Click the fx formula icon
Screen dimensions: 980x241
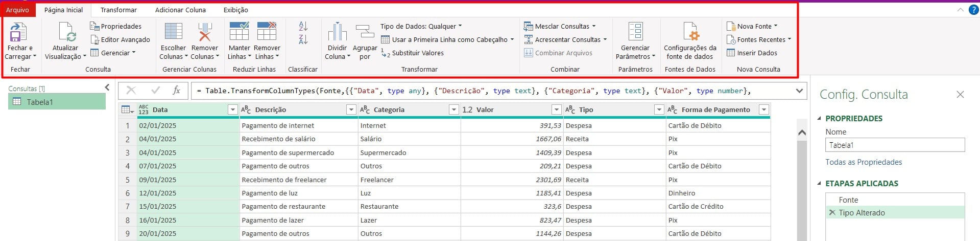click(176, 91)
